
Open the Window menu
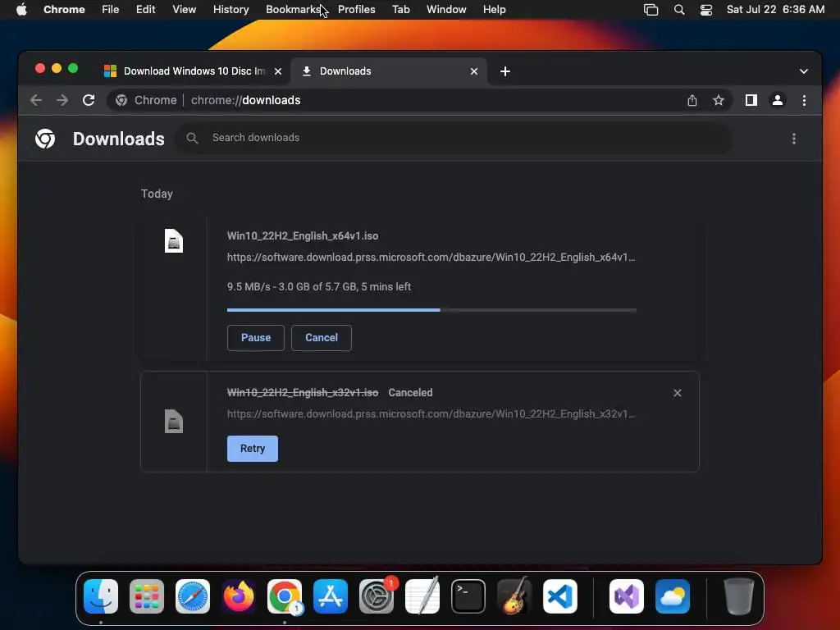446,10
